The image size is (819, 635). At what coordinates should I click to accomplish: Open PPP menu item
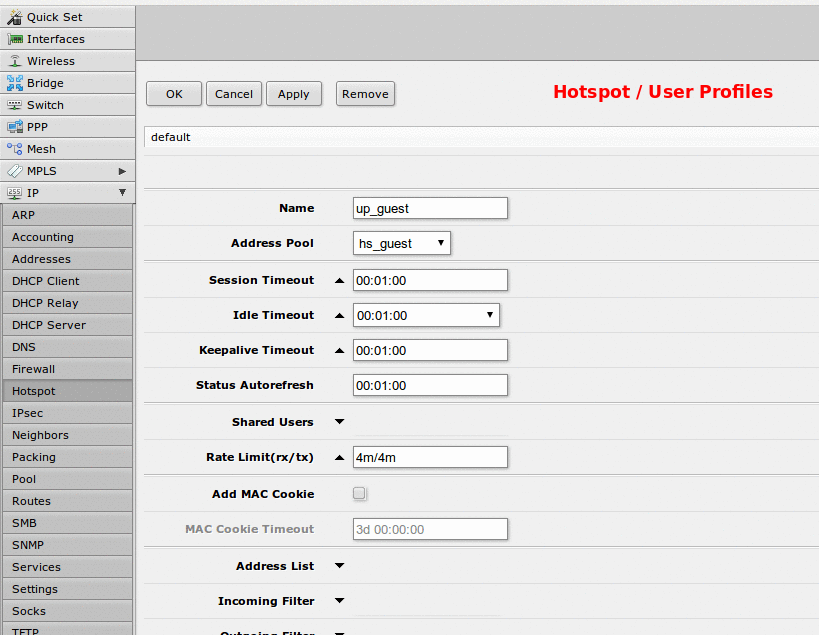(68, 127)
